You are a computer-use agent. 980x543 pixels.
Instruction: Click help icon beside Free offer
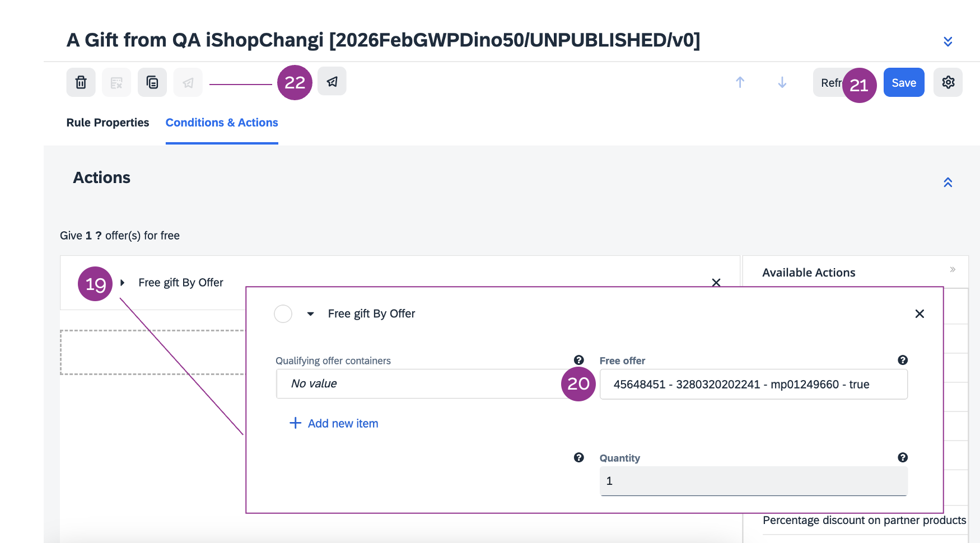(x=903, y=360)
